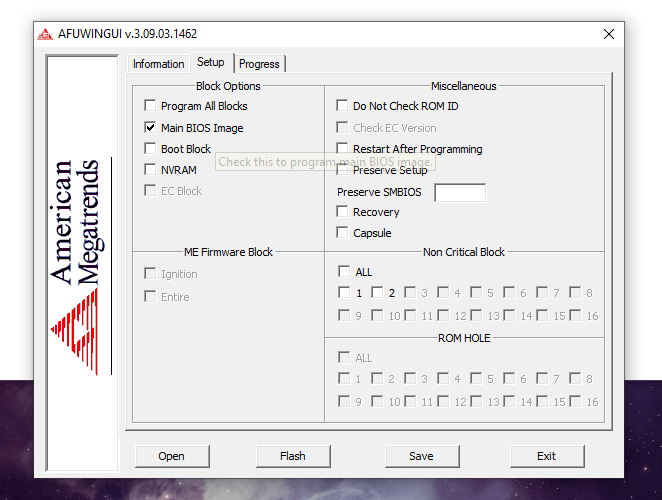Tick the Capsule checkbox
The height and width of the screenshot is (500, 662).
[x=342, y=232]
